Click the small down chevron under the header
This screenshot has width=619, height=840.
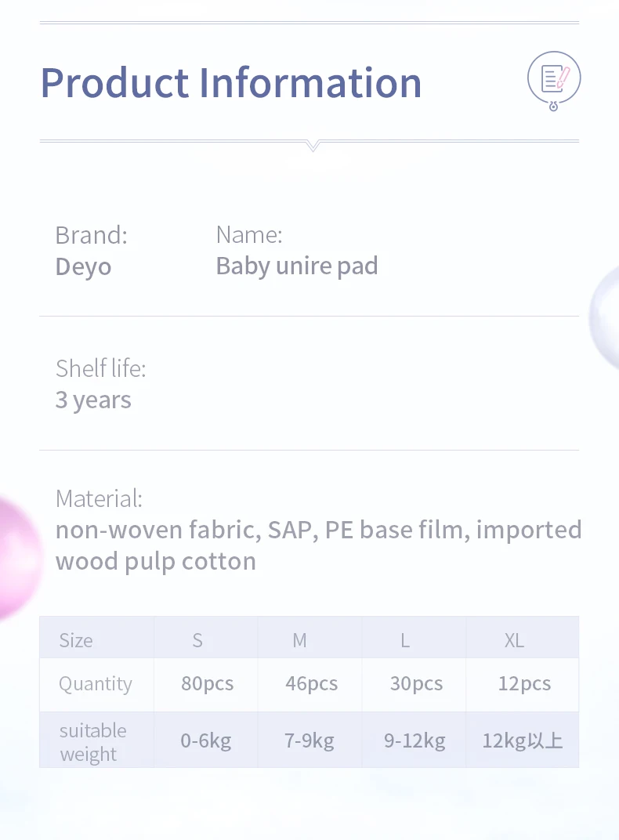coord(313,146)
